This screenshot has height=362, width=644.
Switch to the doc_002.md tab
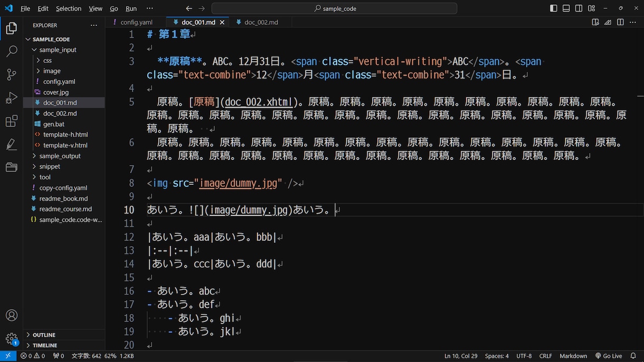tap(261, 22)
